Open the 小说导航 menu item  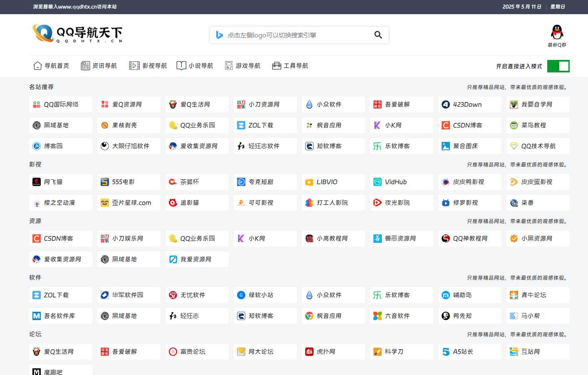coord(195,66)
